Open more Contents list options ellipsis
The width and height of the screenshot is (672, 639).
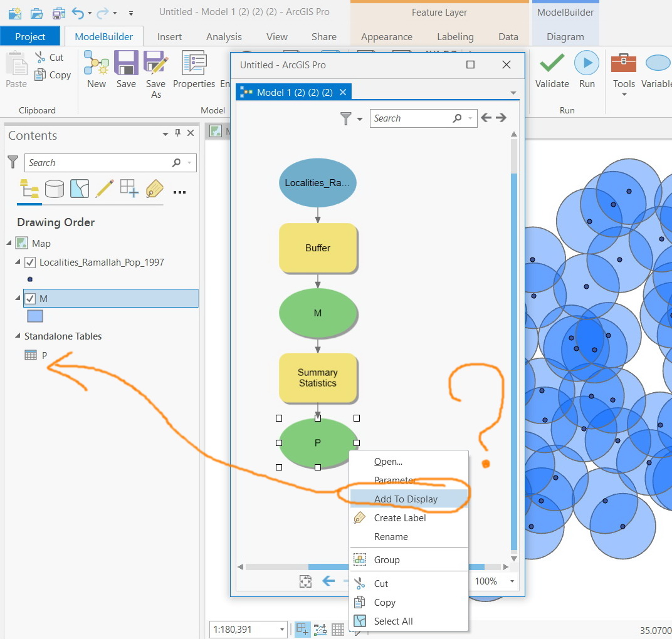click(179, 192)
